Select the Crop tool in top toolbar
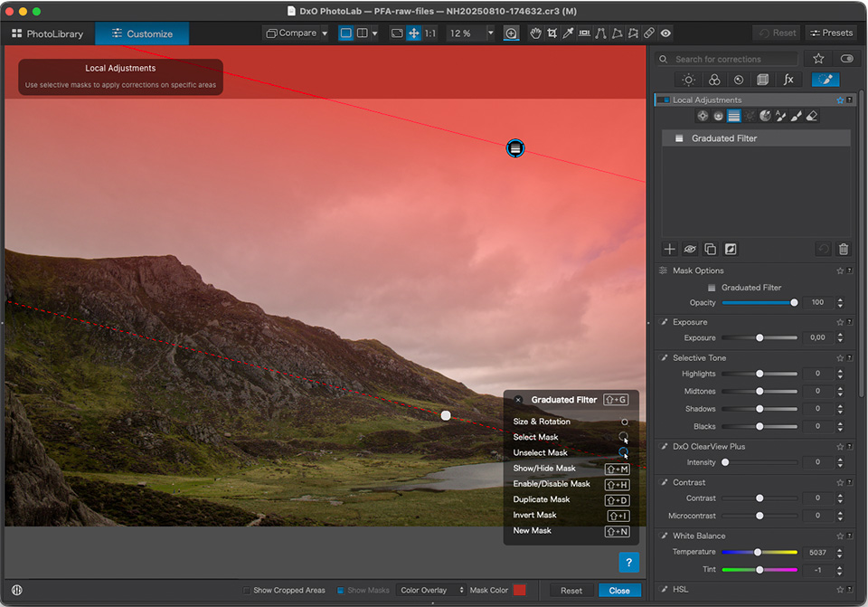 [552, 33]
